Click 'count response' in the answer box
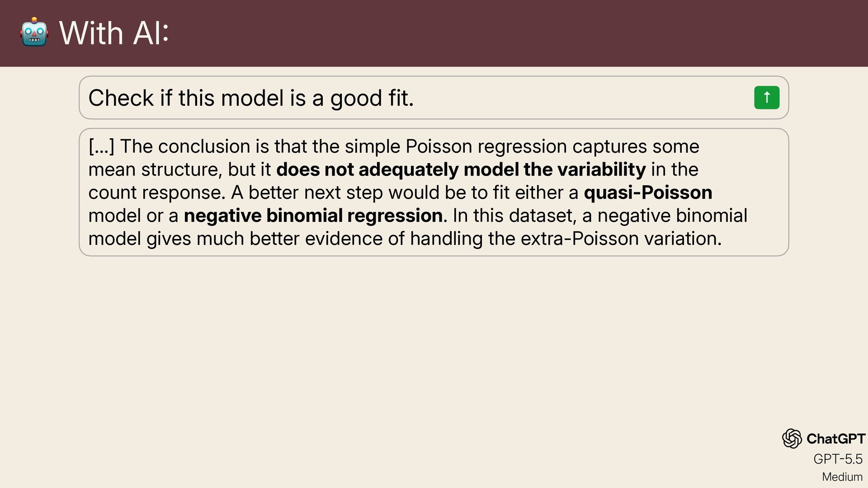 (x=154, y=193)
